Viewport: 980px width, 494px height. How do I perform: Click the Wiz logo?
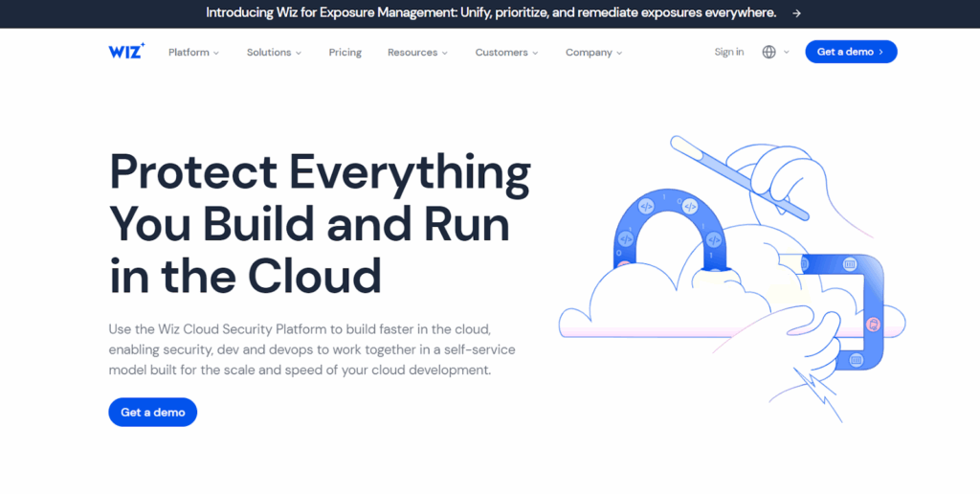click(x=127, y=51)
